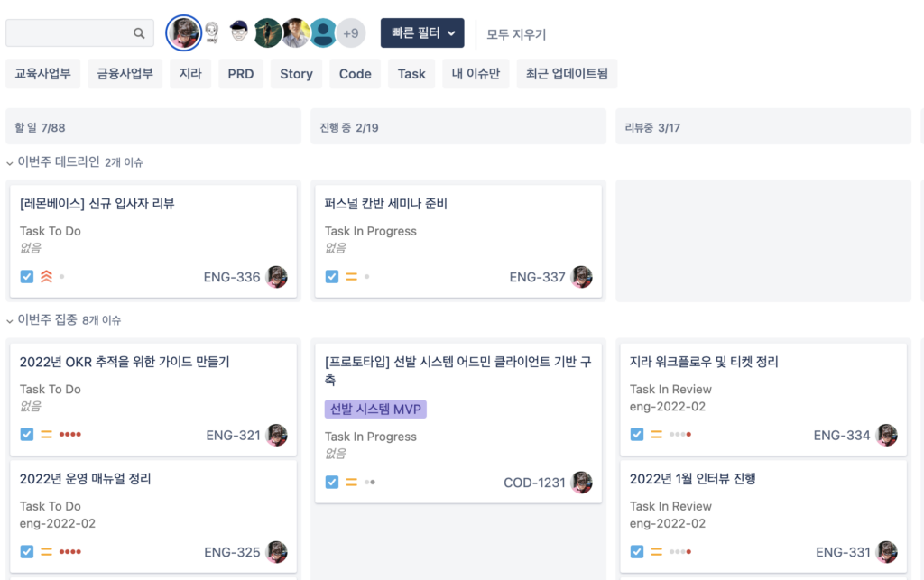Click medium priority icon on ENG-337 card
Image resolution: width=924 pixels, height=580 pixels.
tap(351, 277)
